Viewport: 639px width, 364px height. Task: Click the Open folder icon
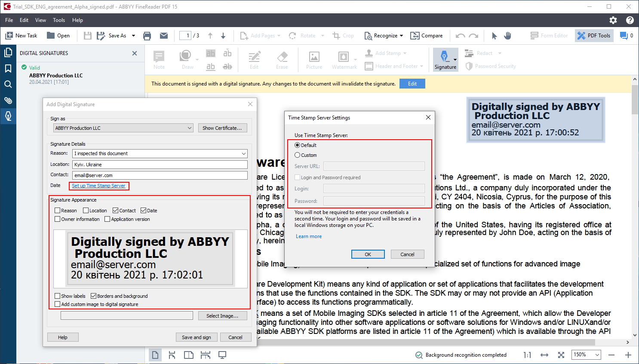click(51, 36)
